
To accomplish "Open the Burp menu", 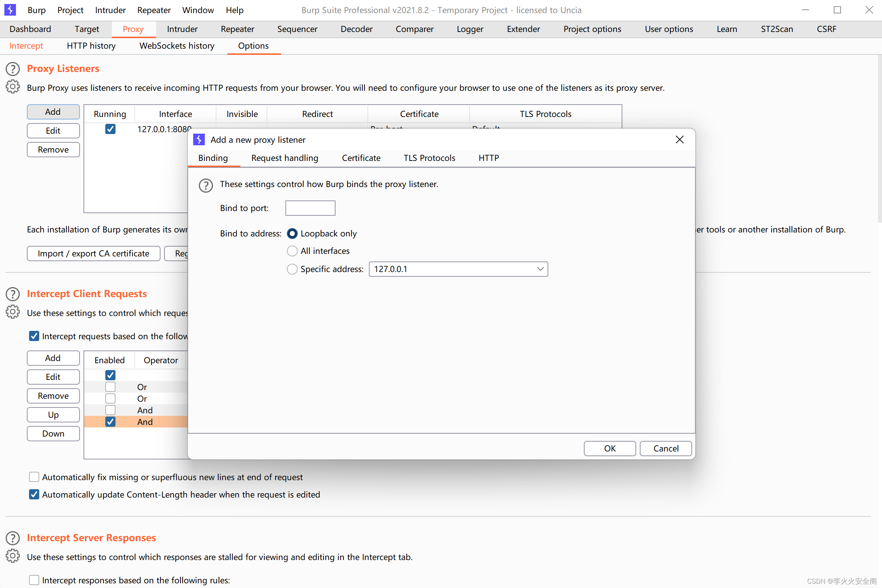I will 36,10.
